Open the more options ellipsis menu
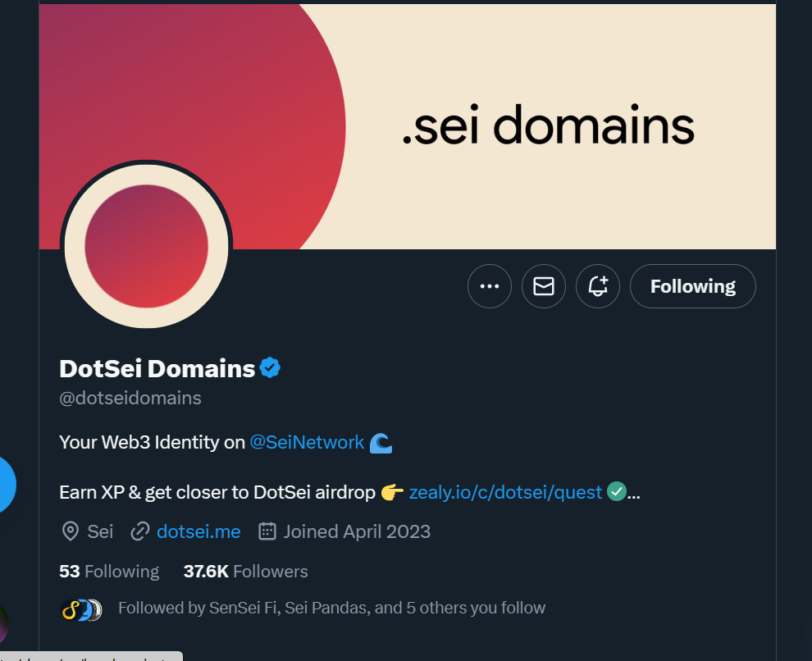This screenshot has height=661, width=812. [x=490, y=286]
